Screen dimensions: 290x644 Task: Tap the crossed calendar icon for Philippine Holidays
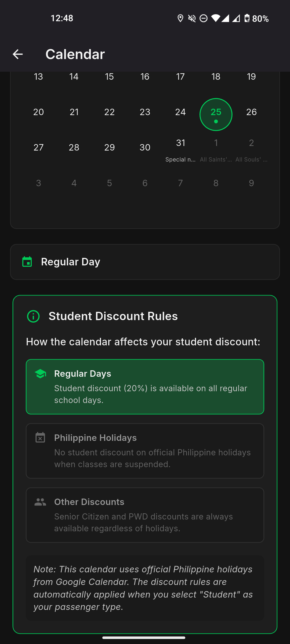40,438
